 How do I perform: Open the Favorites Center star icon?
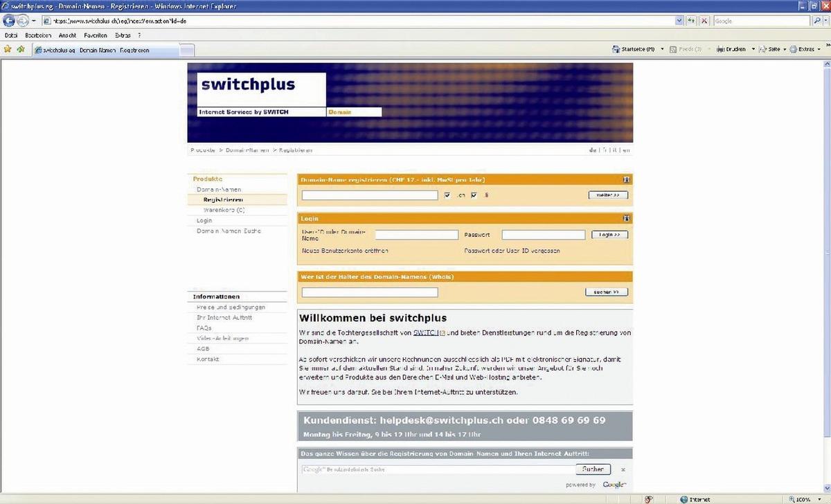click(x=8, y=49)
